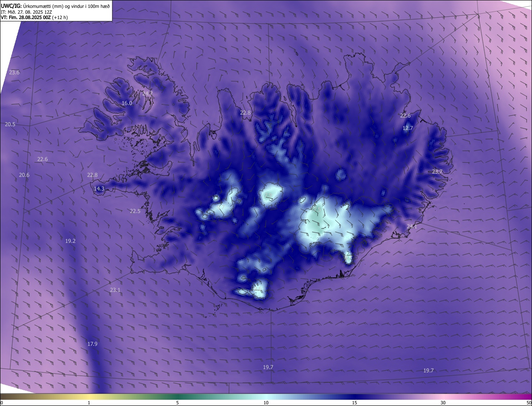Select the 23.6 value label

15,72
